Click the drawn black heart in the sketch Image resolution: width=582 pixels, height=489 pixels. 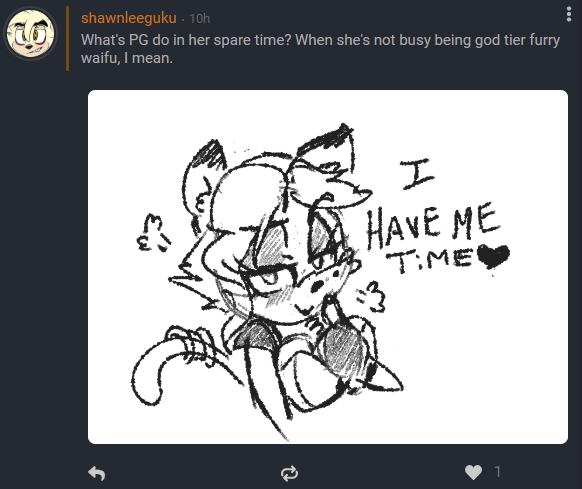[493, 255]
